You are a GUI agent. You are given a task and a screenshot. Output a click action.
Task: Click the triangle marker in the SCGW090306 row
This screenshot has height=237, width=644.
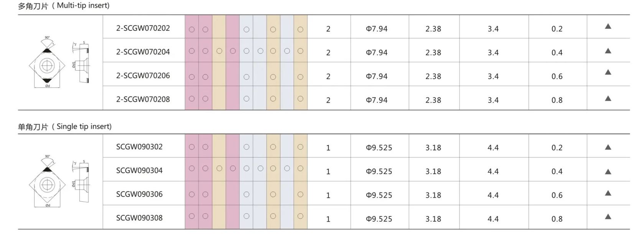tap(608, 193)
